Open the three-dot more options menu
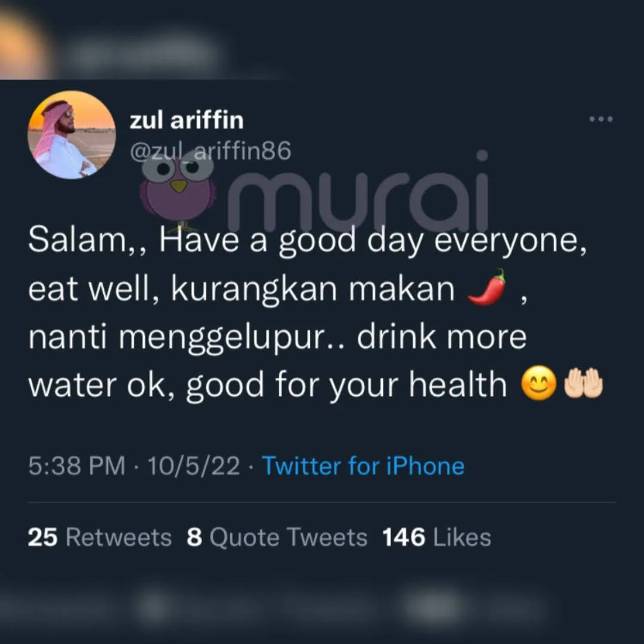 tap(601, 119)
